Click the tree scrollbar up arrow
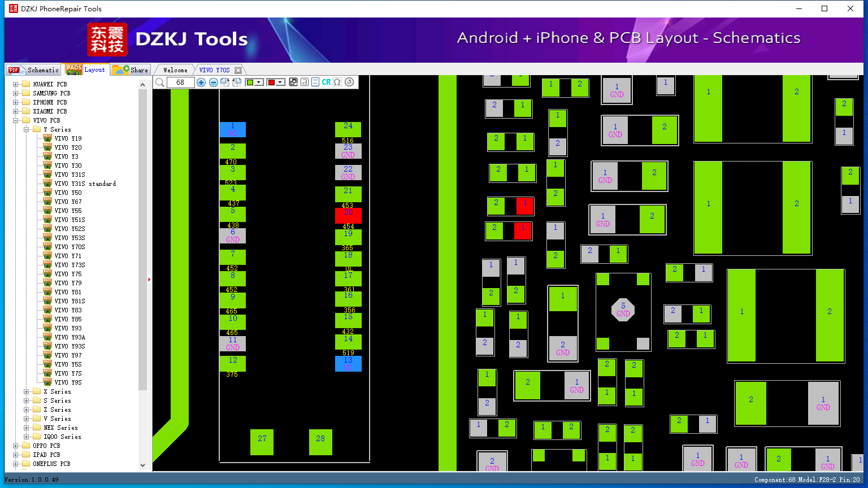 pyautogui.click(x=142, y=84)
